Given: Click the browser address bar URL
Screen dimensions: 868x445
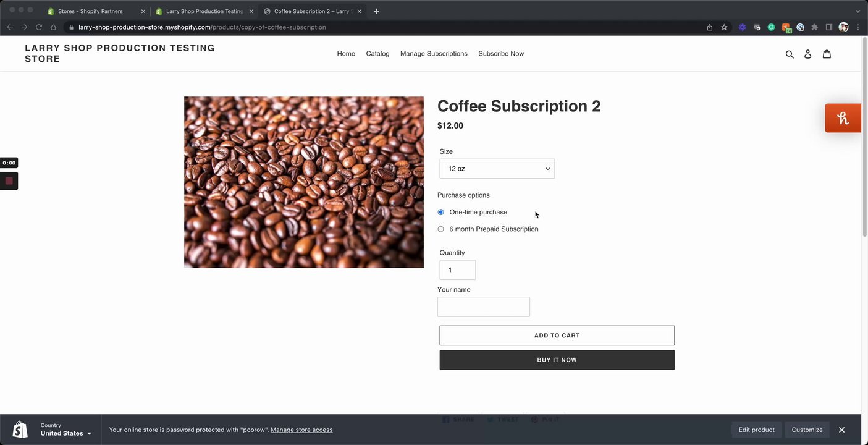Looking at the screenshot, I should [x=202, y=27].
